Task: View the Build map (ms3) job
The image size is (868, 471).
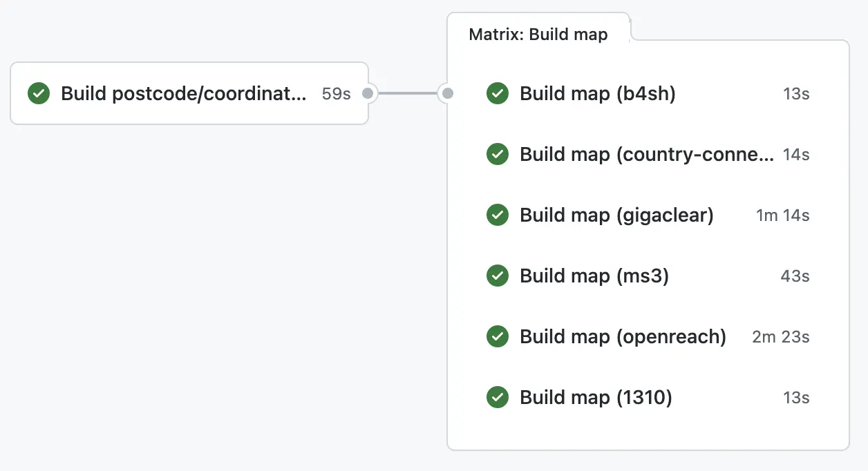Action: [x=594, y=276]
